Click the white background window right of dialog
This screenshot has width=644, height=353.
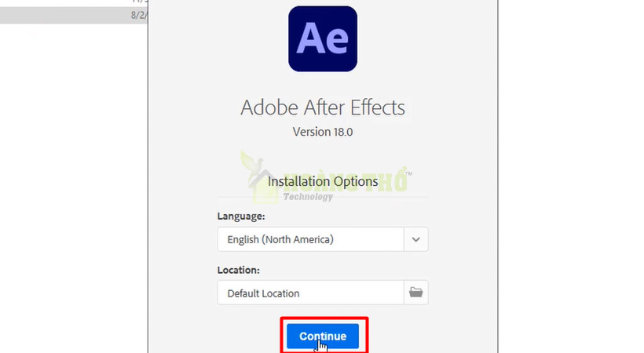click(571, 176)
